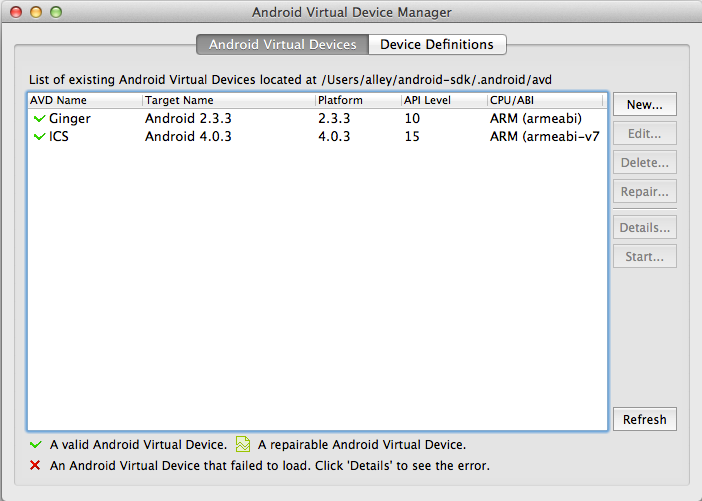The width and height of the screenshot is (702, 501).
Task: Select the ICS AVD row
Action: click(317, 136)
